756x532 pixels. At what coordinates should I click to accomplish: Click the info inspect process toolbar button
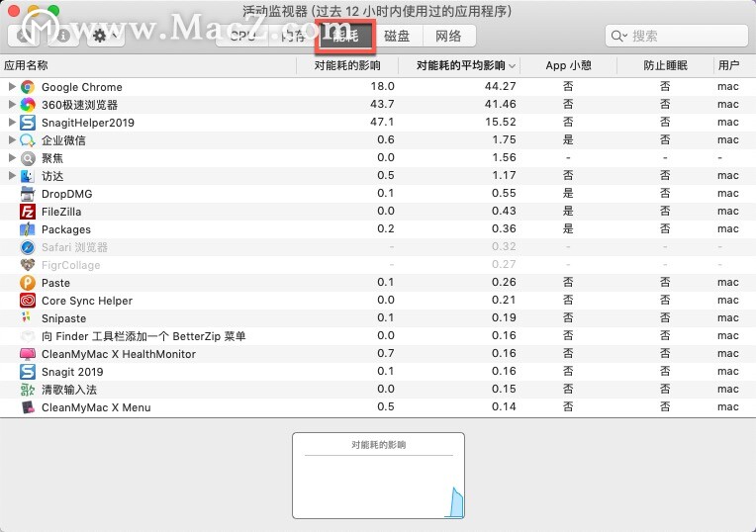tap(63, 36)
